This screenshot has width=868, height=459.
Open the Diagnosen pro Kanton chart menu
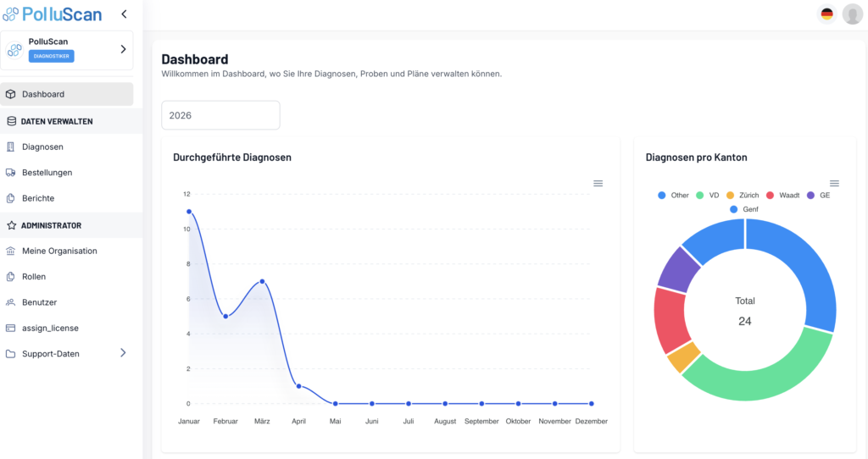834,183
